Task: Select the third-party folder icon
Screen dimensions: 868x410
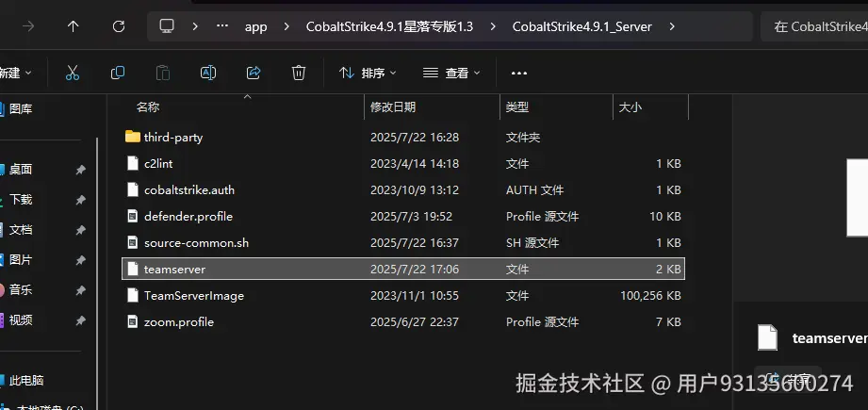Action: (x=132, y=137)
